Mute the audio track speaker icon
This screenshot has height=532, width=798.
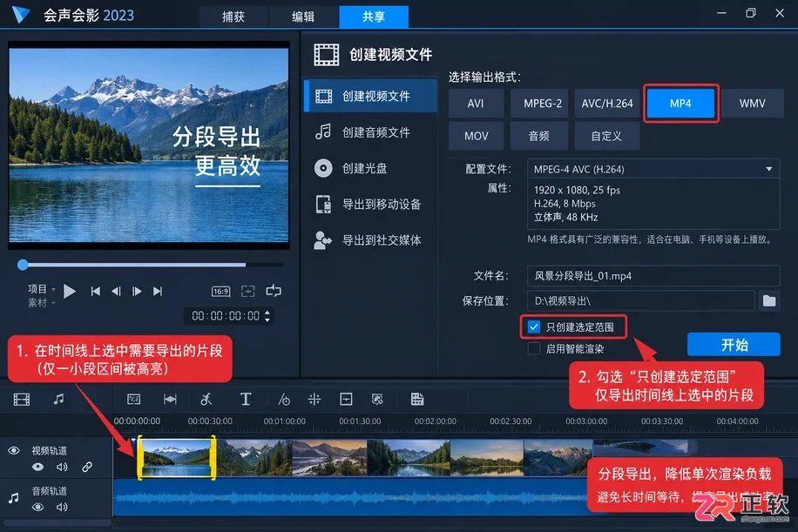(x=62, y=507)
